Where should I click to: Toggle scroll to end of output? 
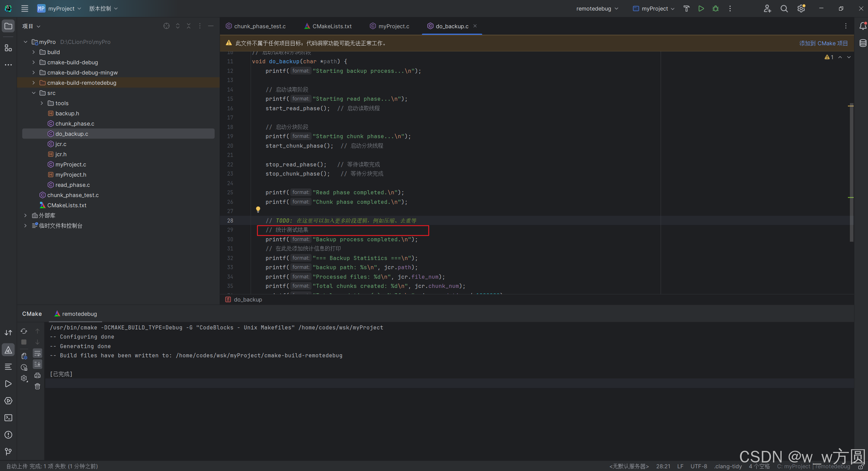[x=37, y=364]
